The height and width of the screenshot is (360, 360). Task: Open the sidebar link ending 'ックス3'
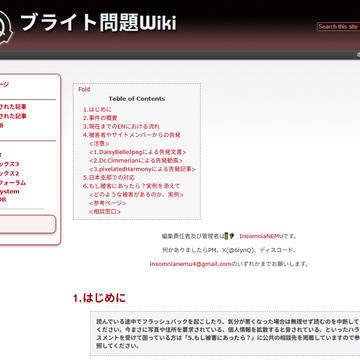tap(9, 164)
